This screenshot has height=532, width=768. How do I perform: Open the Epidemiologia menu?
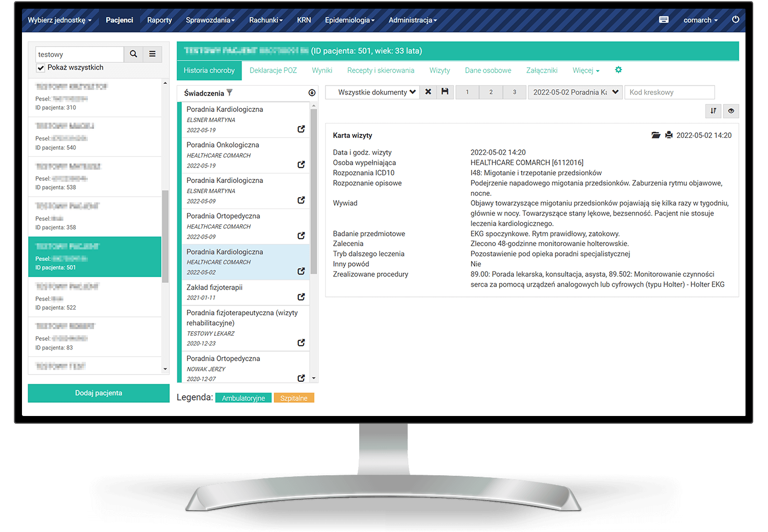350,20
